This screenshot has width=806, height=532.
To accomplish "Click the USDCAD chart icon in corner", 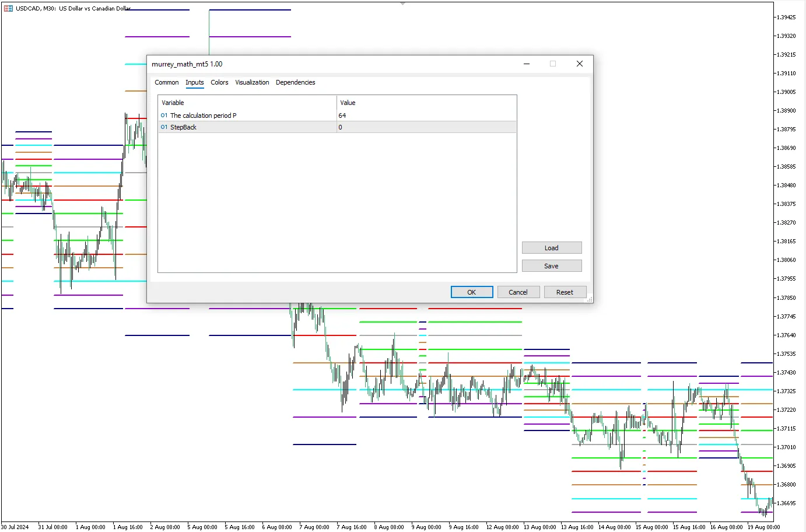I will click(x=8, y=9).
